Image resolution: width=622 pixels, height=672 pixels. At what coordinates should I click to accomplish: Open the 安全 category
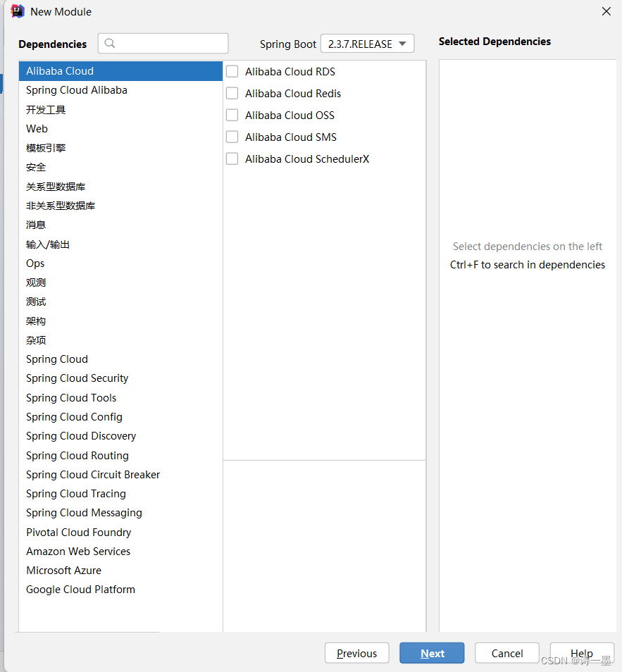[120, 167]
